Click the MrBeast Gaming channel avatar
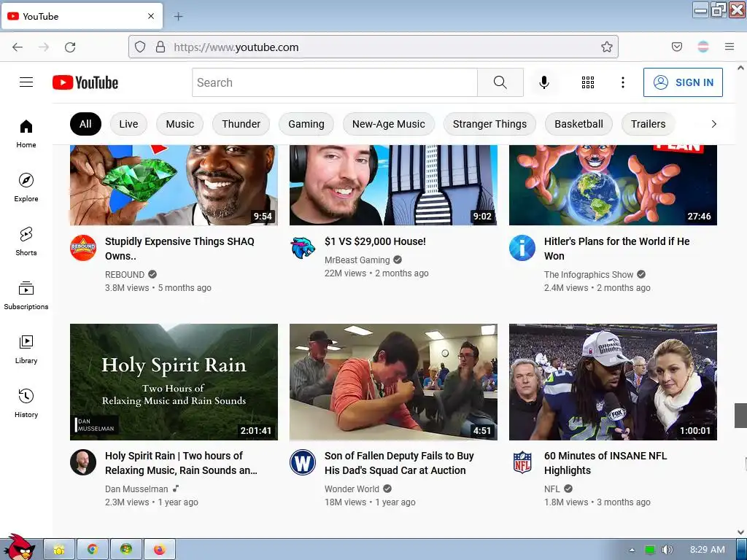Viewport: 747px width, 560px height. pos(303,248)
